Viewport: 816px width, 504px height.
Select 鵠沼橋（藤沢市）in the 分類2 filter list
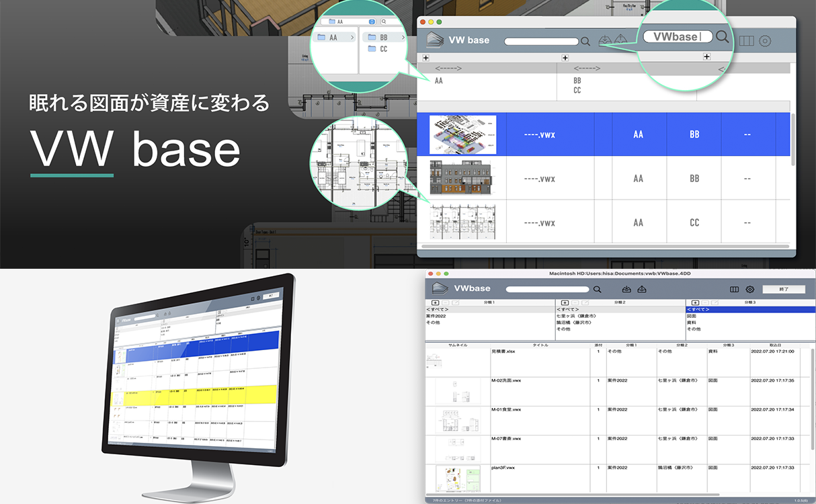574,323
